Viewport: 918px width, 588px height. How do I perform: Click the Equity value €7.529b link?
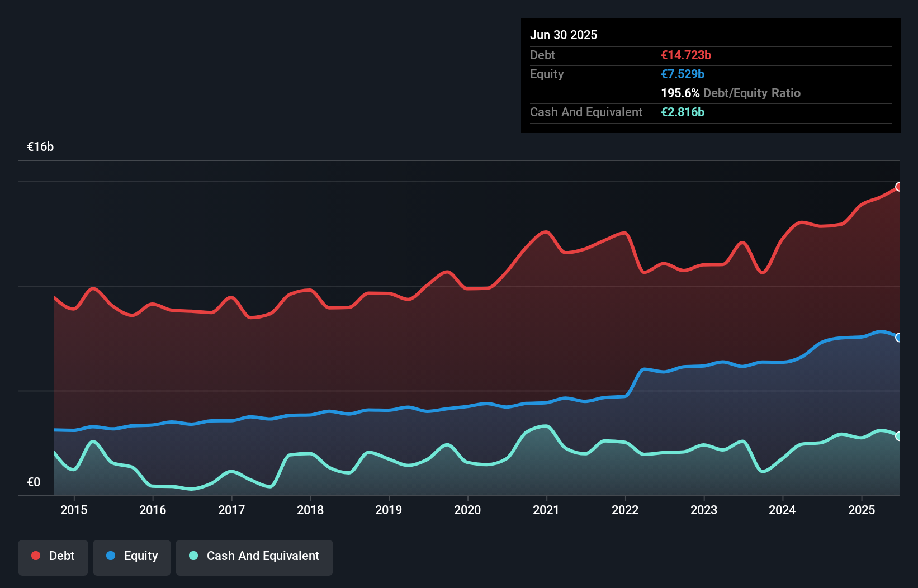(x=683, y=74)
